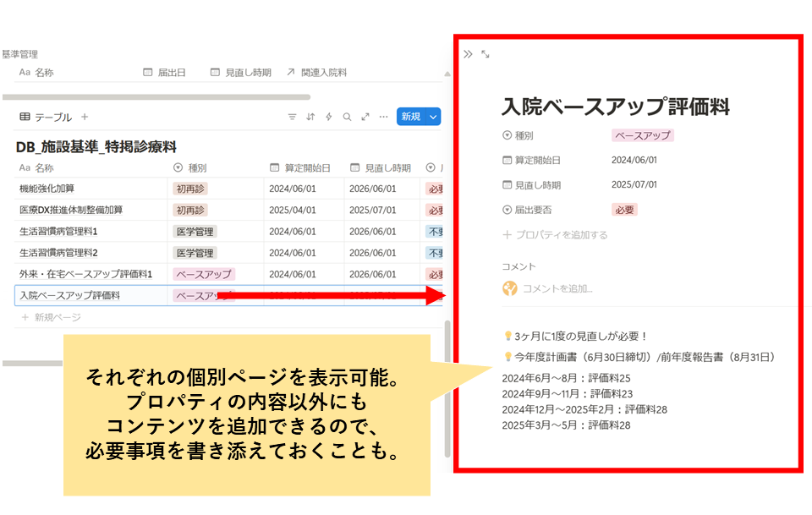Click the コメントを追加 comment field
Image resolution: width=812 pixels, height=515 pixels.
(557, 289)
